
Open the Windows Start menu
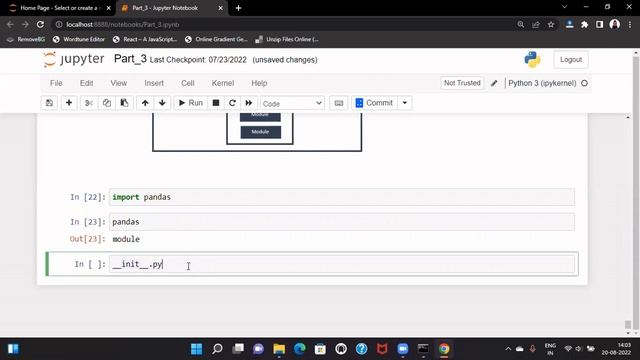click(x=196, y=349)
